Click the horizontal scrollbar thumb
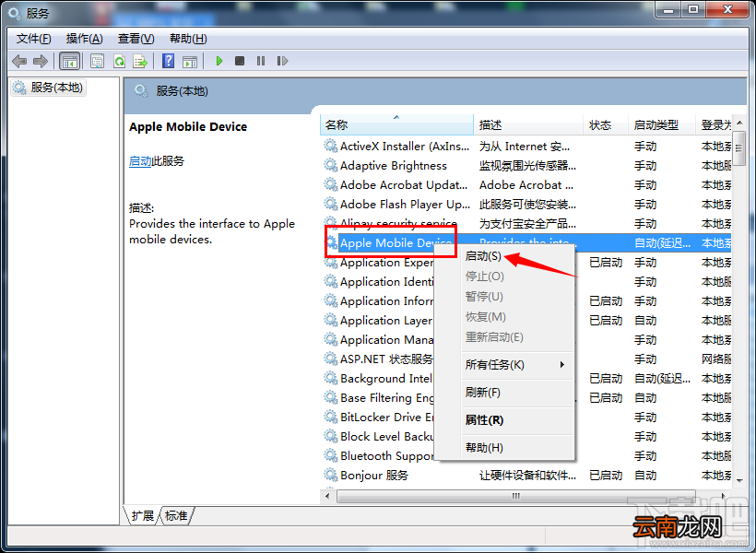756x553 pixels. (516, 496)
